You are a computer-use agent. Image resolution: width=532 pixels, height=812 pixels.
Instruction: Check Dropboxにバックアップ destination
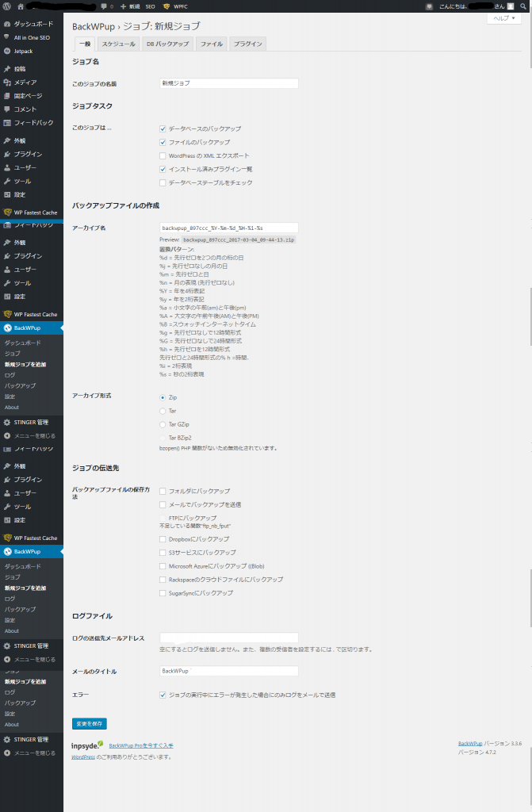click(163, 539)
